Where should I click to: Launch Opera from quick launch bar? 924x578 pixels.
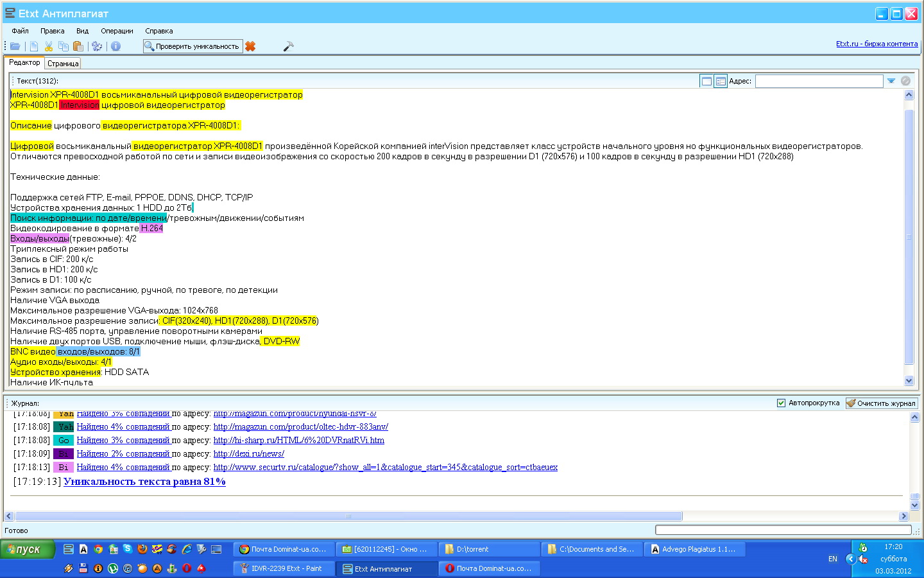pyautogui.click(x=187, y=568)
